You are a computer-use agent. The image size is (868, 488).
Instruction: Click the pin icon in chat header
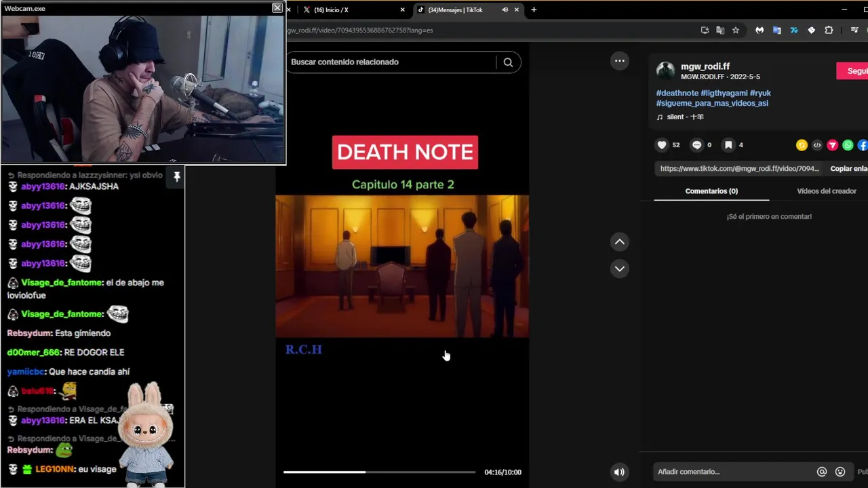(x=177, y=177)
